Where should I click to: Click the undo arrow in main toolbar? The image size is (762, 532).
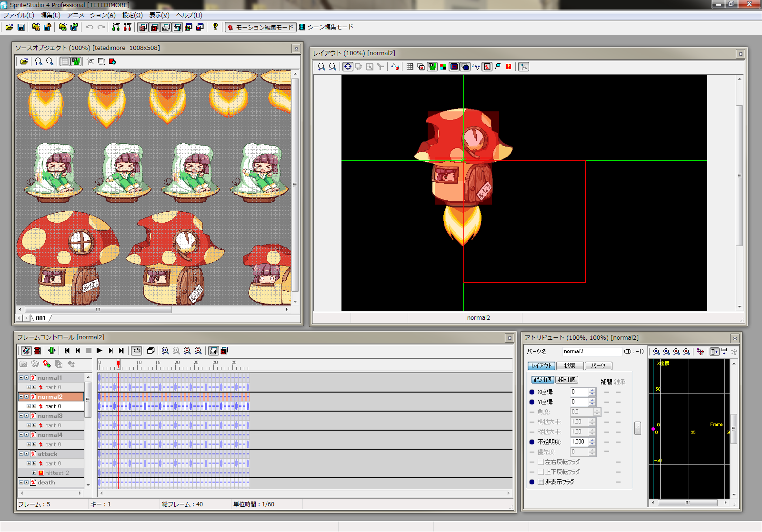click(x=90, y=27)
